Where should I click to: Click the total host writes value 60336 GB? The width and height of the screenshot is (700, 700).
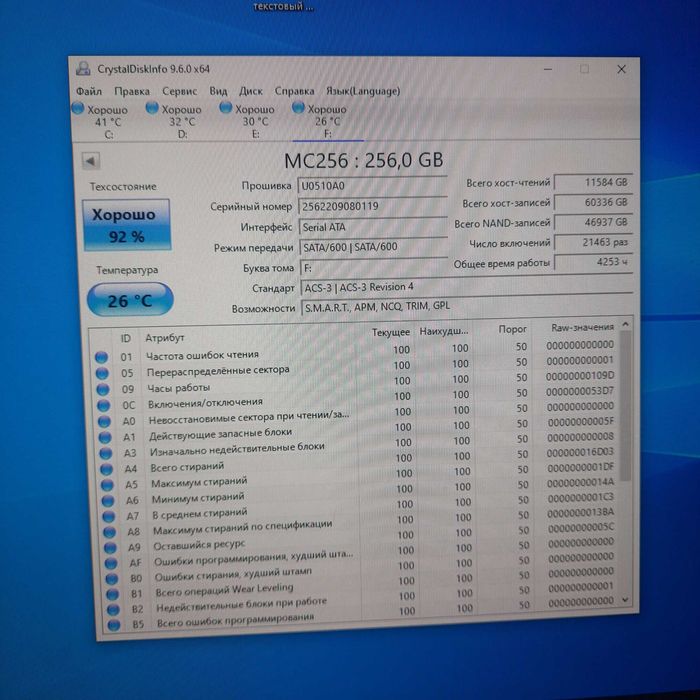pyautogui.click(x=593, y=202)
